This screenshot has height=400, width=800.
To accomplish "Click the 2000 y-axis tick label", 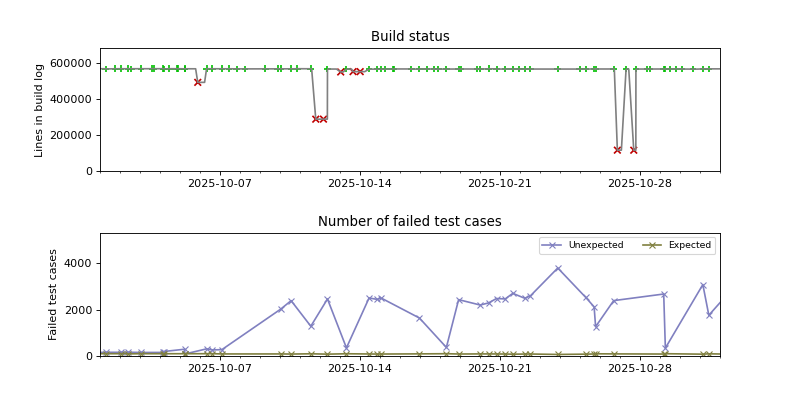I will [79, 310].
